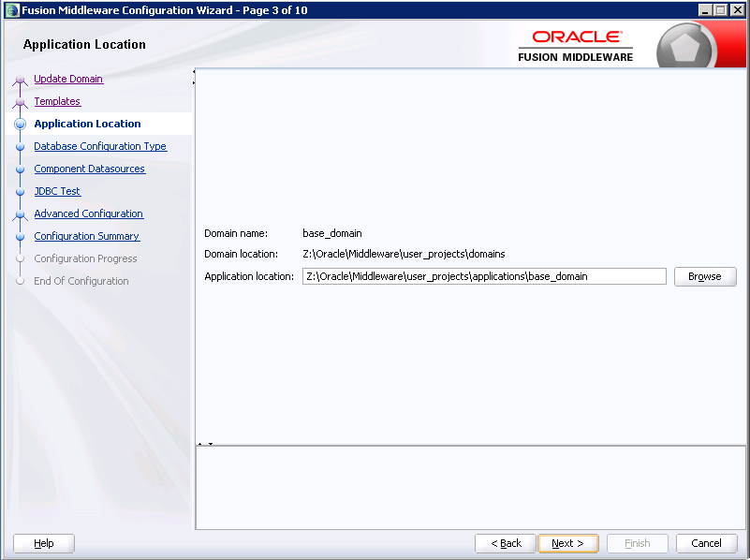Screen dimensions: 750x560
Task: Jump to the Component Datasources step
Action: [x=90, y=169]
